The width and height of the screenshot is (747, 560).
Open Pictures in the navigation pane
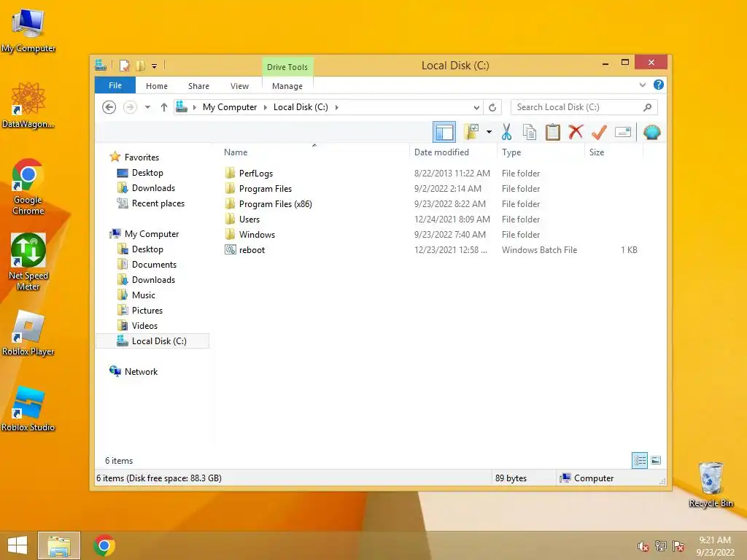(147, 311)
